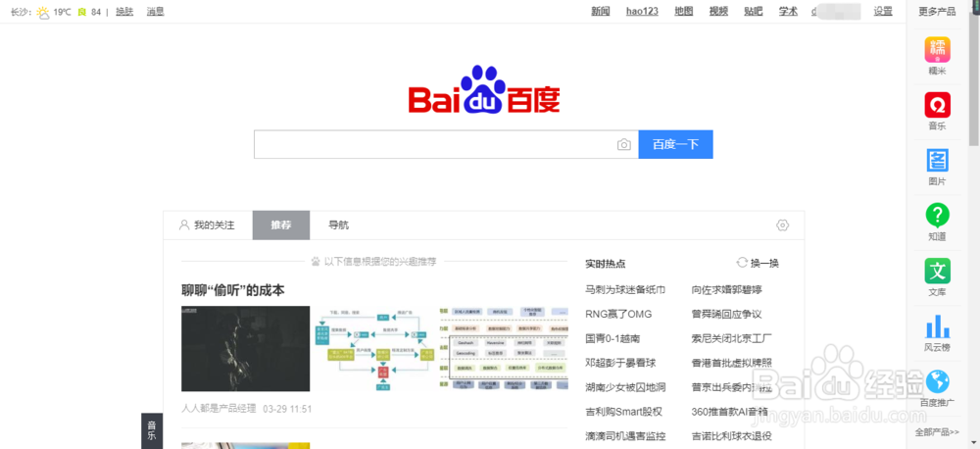Click the weather sun icon
Screen dimensions: 980x449
tap(43, 12)
